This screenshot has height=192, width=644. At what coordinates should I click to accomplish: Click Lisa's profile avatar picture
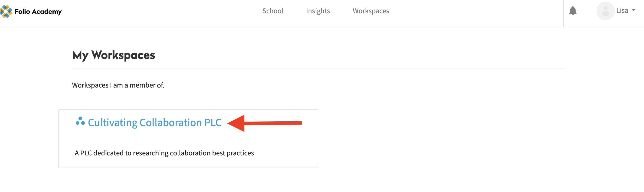(x=605, y=11)
